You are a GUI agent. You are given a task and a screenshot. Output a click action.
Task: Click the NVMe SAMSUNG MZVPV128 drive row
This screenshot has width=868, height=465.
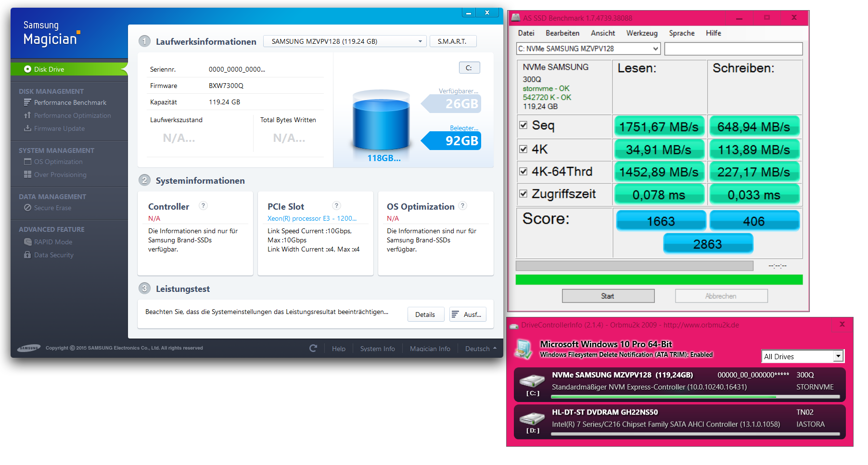pos(680,384)
